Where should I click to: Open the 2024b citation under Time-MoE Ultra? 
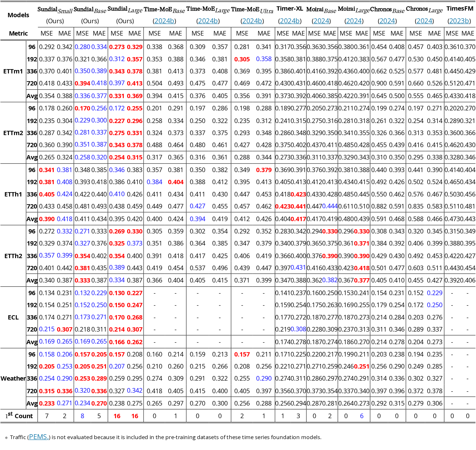coord(252,21)
